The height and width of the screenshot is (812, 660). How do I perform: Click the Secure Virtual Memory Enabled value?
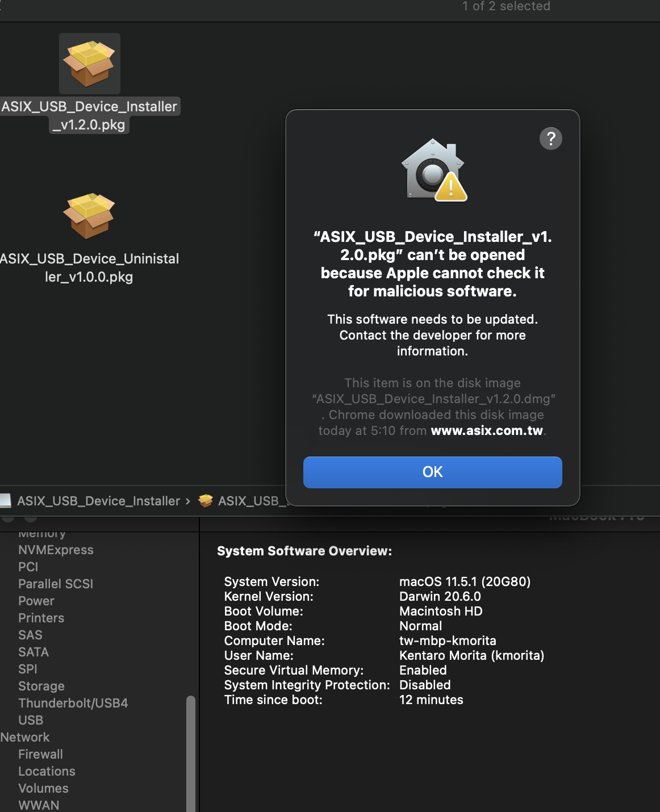423,670
